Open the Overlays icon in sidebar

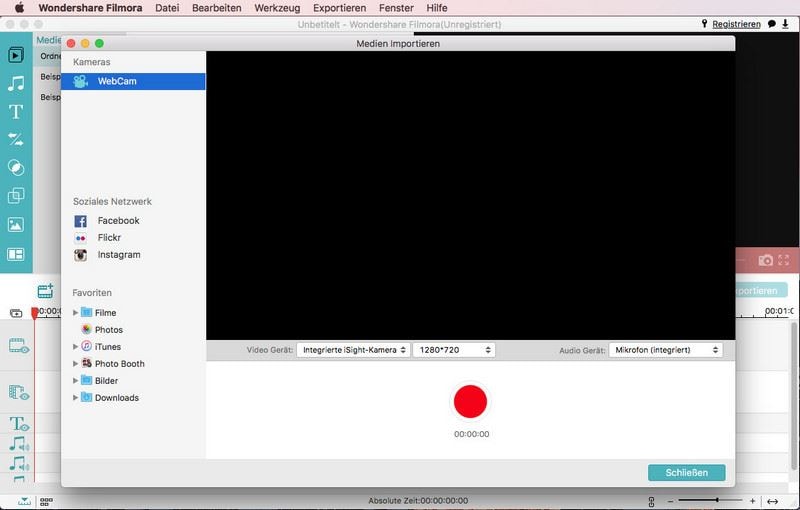point(16,196)
